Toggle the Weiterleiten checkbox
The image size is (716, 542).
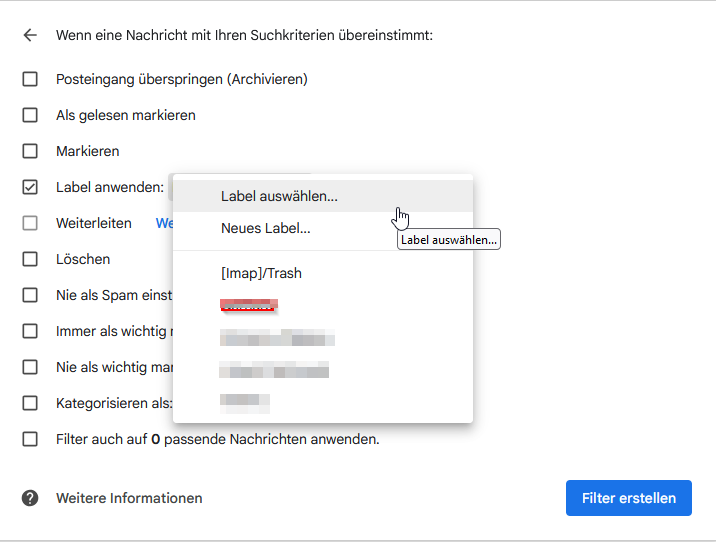(x=30, y=223)
